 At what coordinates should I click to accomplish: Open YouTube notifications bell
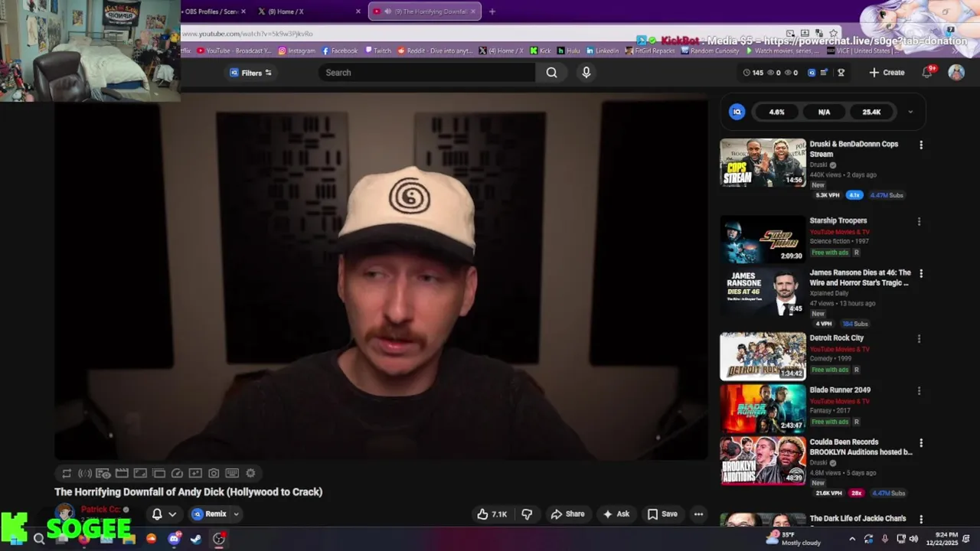pyautogui.click(x=927, y=73)
